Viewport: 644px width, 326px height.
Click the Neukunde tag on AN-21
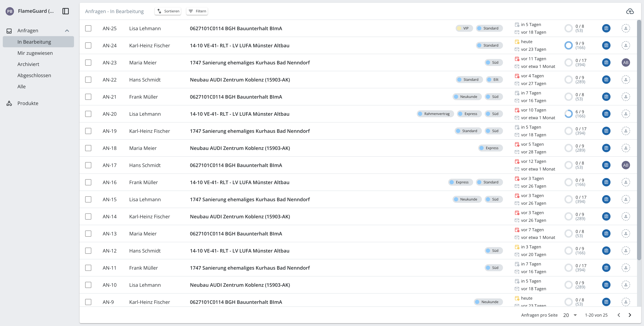coord(467,97)
